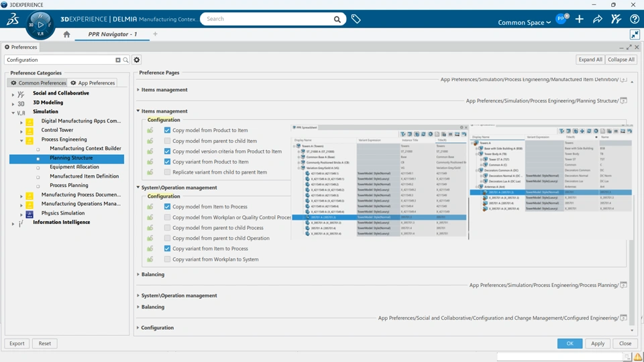Uncheck Copy model from Item to Process
This screenshot has width=644, height=362.
pyautogui.click(x=167, y=206)
